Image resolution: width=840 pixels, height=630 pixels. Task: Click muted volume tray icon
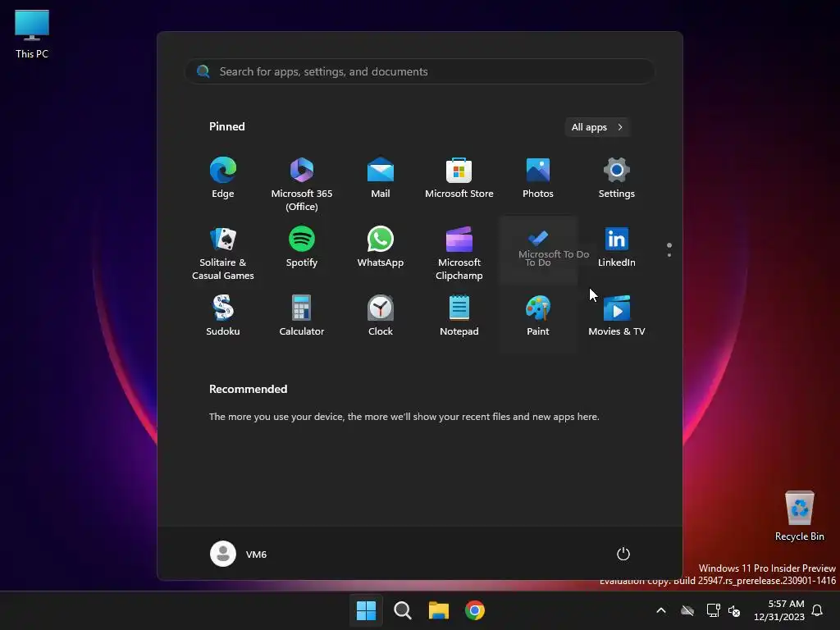pos(734,610)
